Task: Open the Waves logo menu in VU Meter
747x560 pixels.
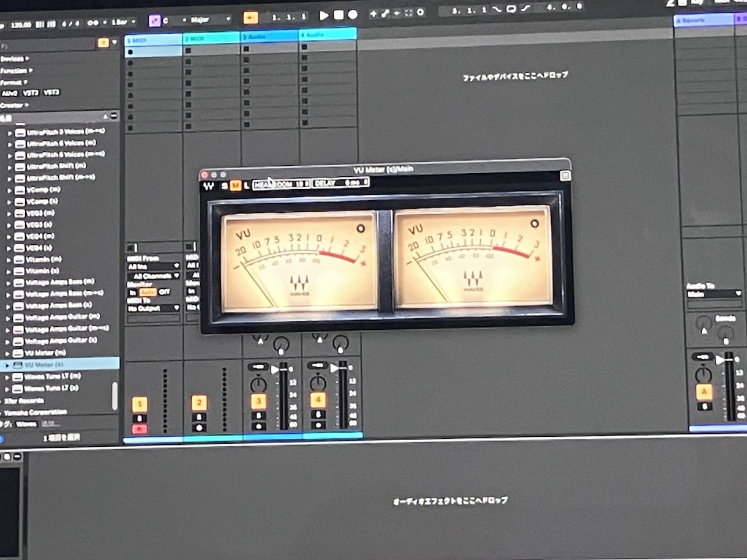Action: click(x=209, y=186)
